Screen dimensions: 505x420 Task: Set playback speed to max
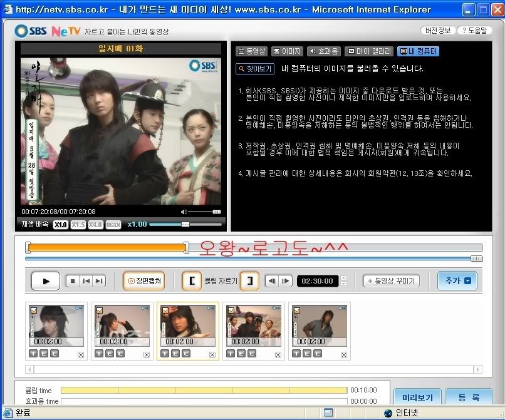113,225
